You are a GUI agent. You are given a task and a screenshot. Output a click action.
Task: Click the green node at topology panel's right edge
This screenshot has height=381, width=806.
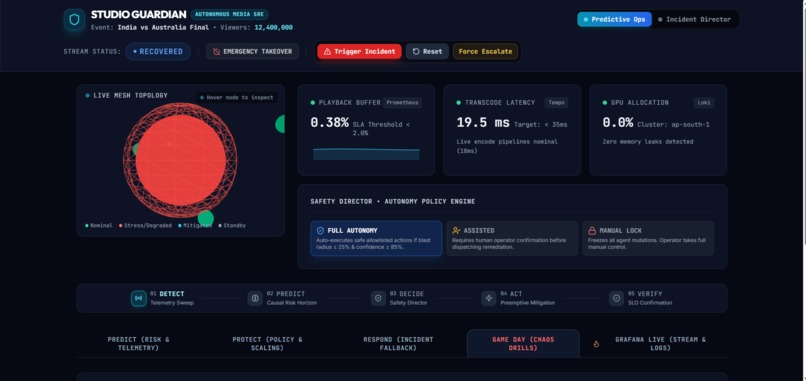pyautogui.click(x=280, y=124)
